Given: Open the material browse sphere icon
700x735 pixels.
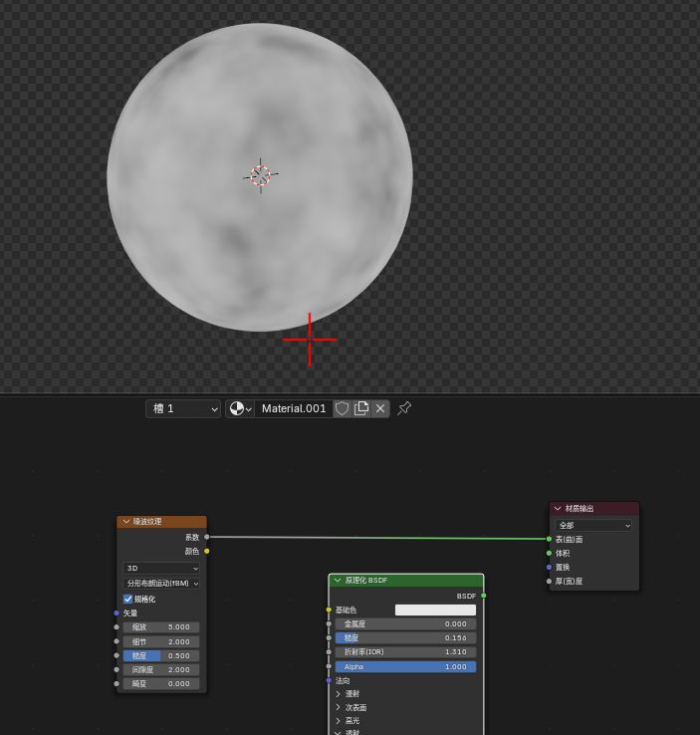Looking at the screenshot, I should [x=240, y=408].
